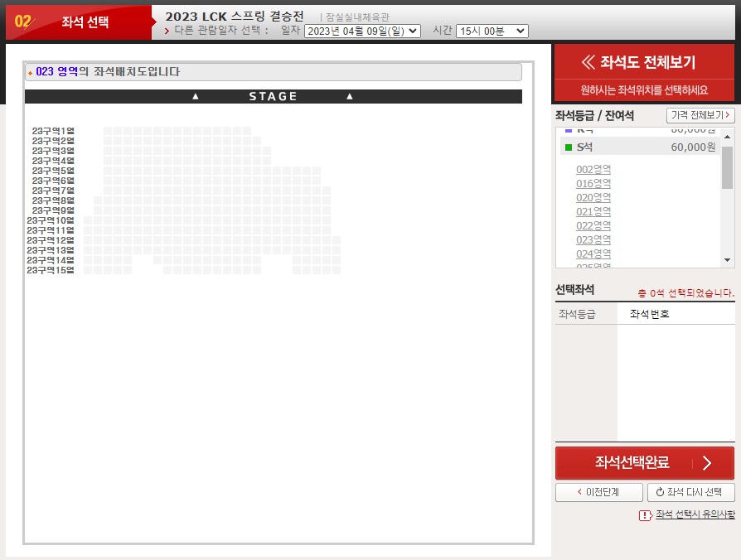Viewport: 741px width, 560px height.
Task: Click the 23구역12열 row label
Action: click(x=51, y=240)
